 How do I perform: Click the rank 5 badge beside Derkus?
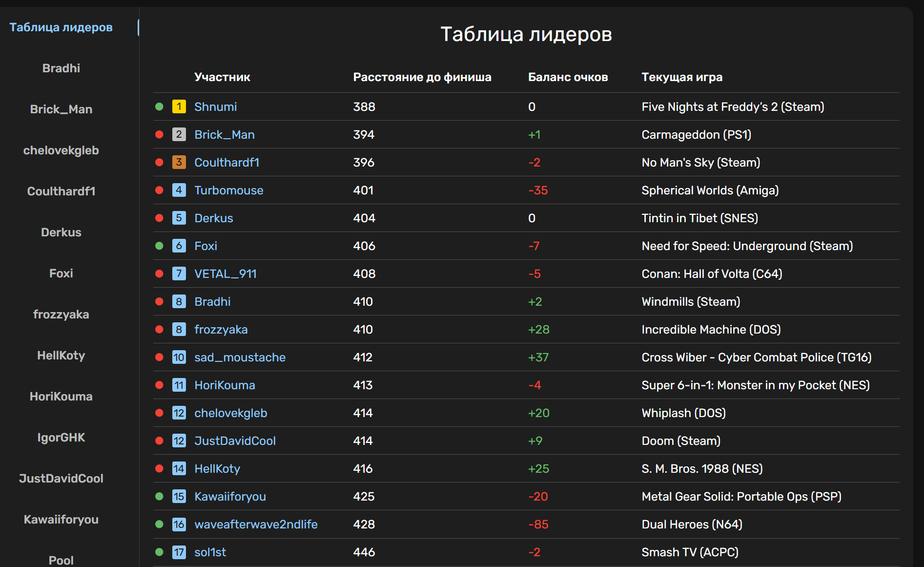(x=179, y=218)
